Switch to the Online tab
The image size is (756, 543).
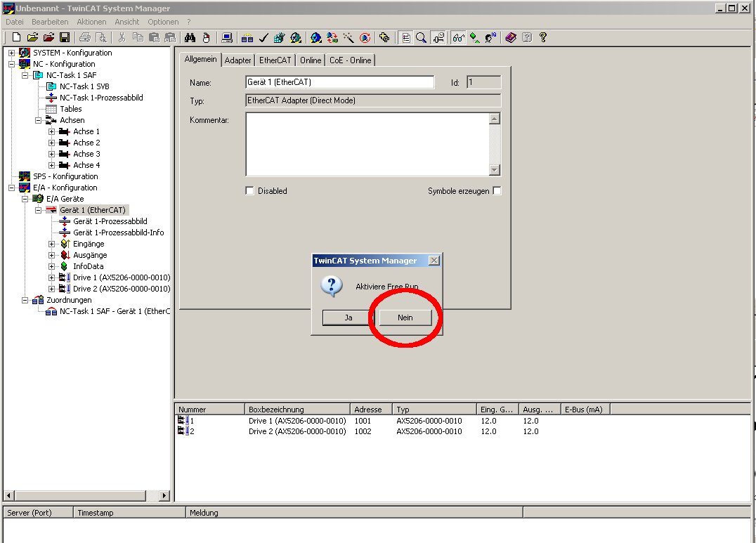click(311, 60)
